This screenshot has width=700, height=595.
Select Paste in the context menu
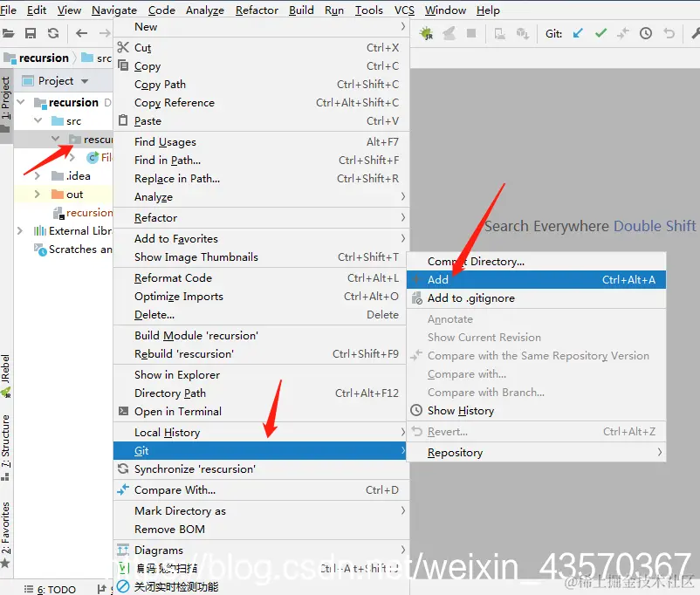click(x=261, y=121)
